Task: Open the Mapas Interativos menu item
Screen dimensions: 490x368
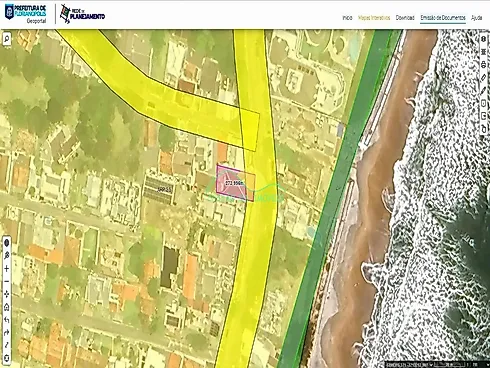Action: (x=374, y=18)
